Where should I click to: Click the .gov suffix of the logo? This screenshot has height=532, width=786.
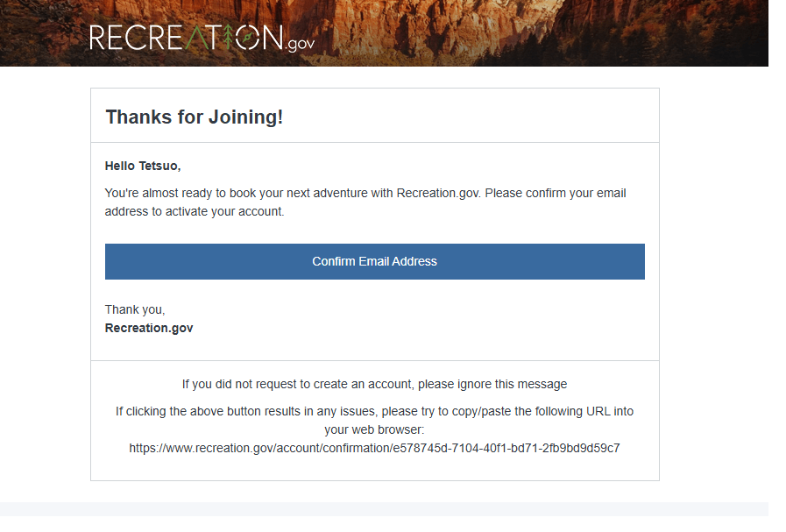300,44
